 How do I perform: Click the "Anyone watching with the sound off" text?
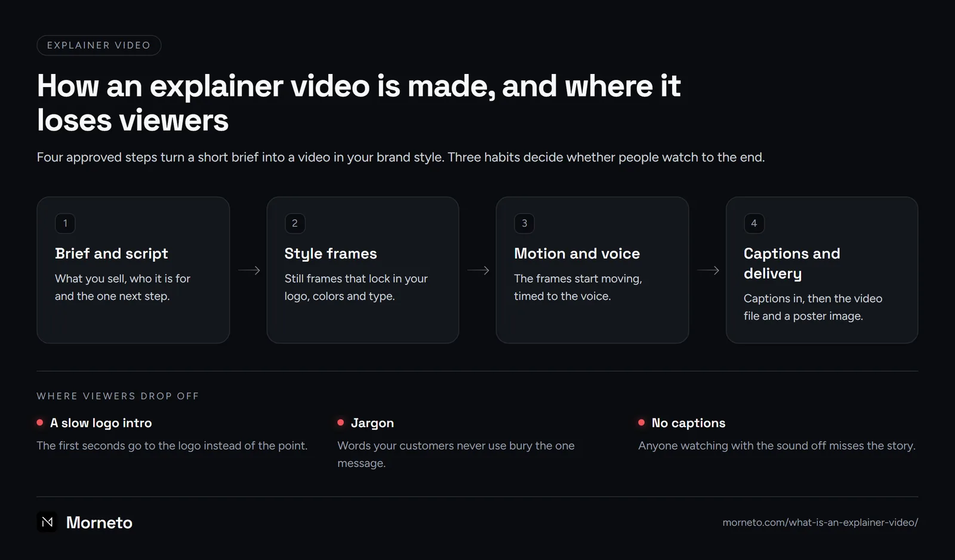pos(777,445)
